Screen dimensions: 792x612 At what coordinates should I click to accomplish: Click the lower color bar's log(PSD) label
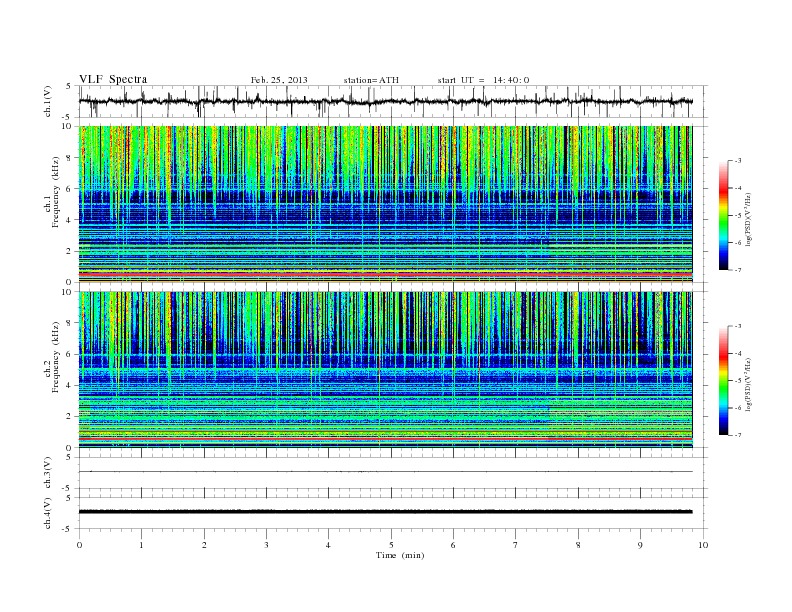point(750,384)
